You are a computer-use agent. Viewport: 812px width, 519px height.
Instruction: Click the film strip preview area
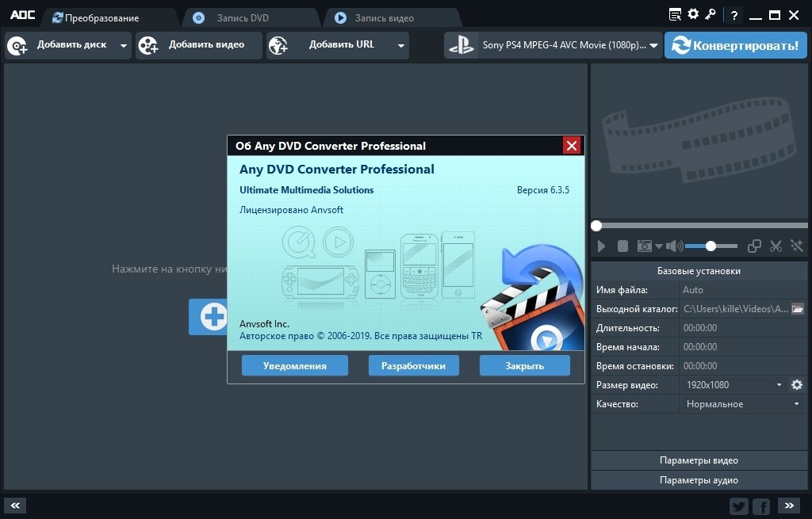(x=699, y=141)
